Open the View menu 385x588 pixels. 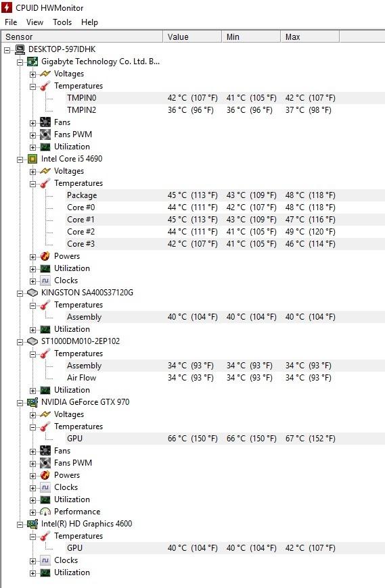35,22
